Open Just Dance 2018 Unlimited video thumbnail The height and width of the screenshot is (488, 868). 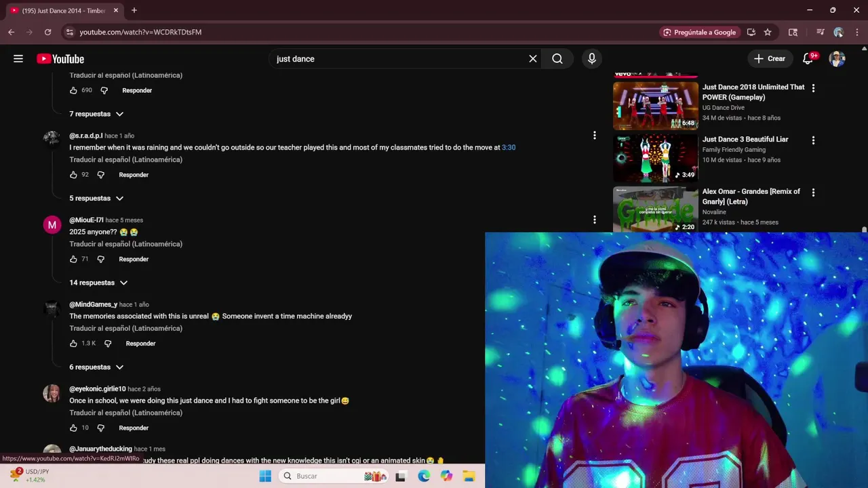[655, 106]
